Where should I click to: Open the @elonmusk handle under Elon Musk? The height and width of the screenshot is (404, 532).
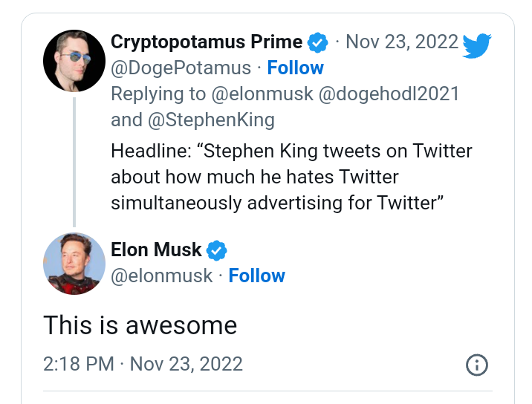click(x=161, y=276)
